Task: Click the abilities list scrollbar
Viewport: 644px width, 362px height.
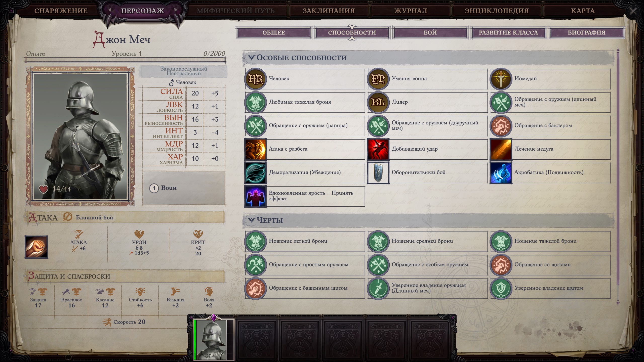Action: (x=618, y=176)
